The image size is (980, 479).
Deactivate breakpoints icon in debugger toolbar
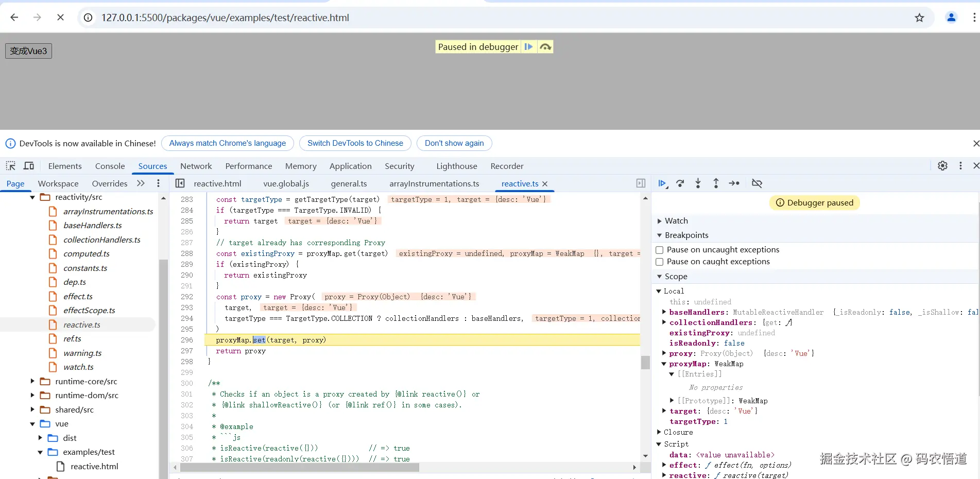click(x=757, y=183)
